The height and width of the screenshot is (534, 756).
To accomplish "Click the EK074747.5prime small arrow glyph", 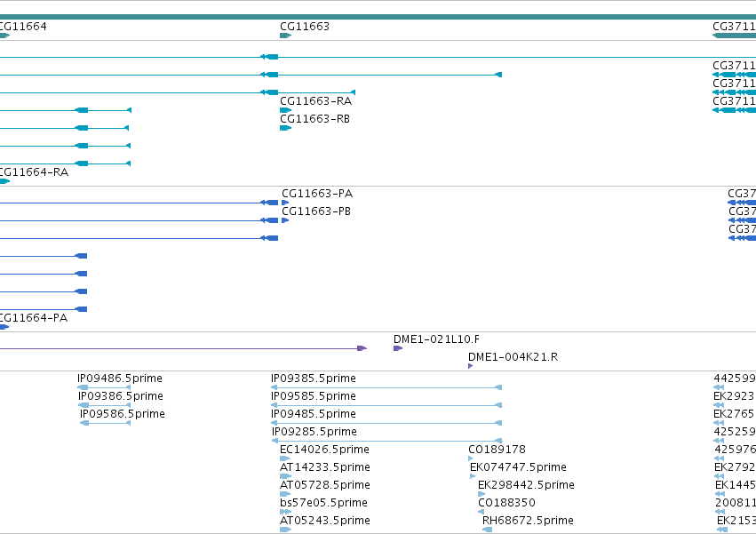I will coord(473,476).
